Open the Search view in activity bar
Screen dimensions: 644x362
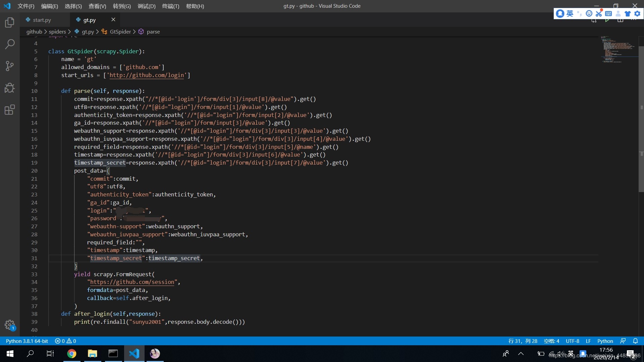click(x=10, y=44)
